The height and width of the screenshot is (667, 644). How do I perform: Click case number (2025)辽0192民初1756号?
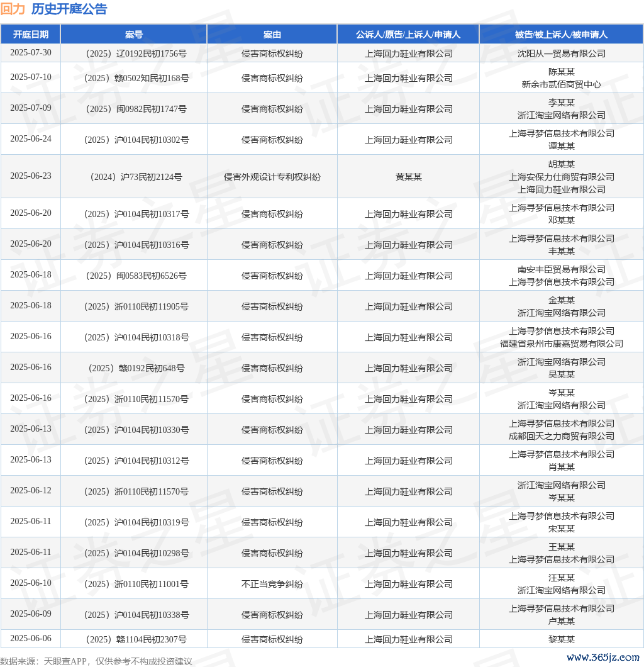click(136, 53)
